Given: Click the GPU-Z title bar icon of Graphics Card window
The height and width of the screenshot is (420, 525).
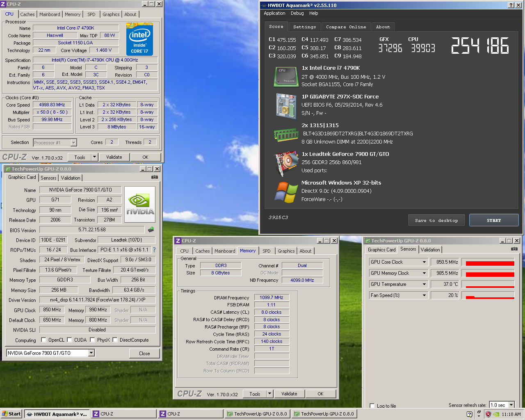Looking at the screenshot, I should pyautogui.click(x=7, y=169).
